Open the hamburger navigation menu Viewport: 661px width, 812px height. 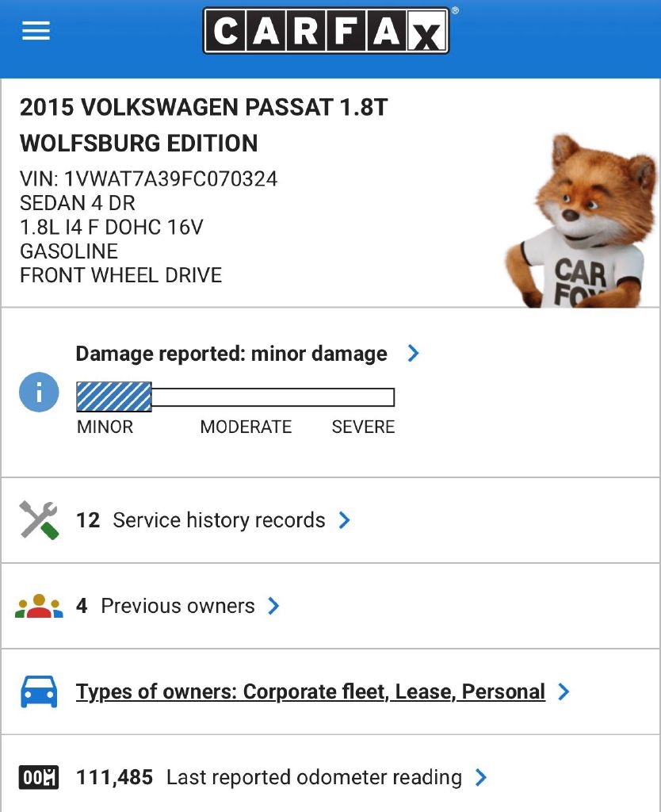tap(36, 31)
